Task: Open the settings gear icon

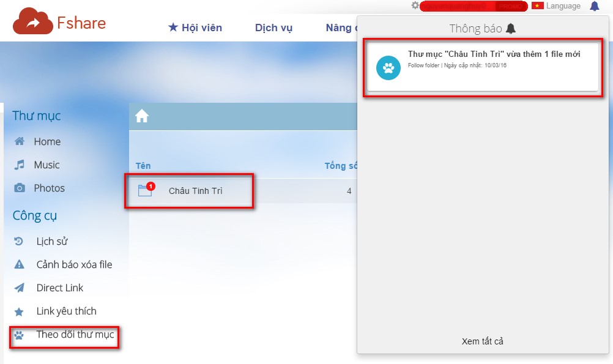Action: (415, 6)
